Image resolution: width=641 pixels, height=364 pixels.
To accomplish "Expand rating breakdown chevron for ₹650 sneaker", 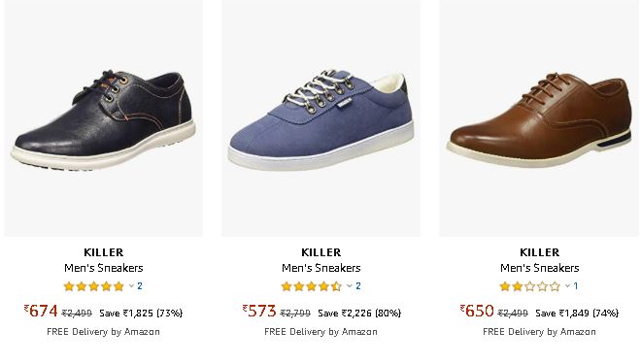I will click(567, 286).
